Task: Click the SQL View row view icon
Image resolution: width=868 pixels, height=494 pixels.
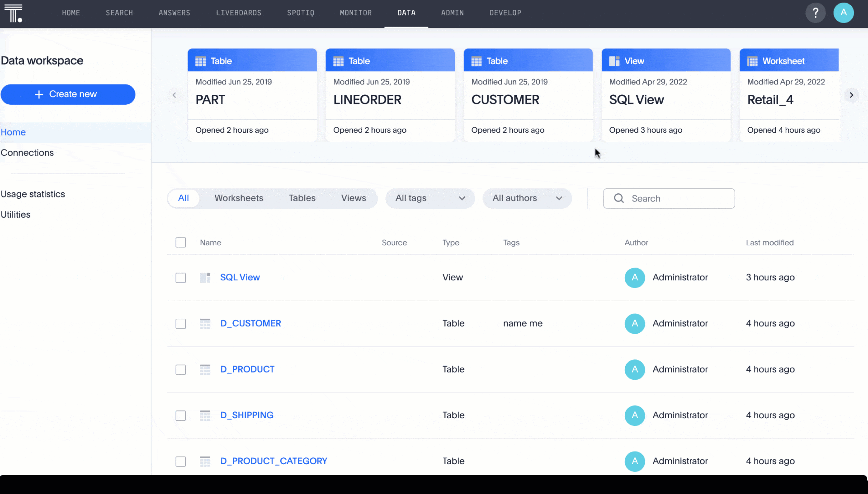Action: [x=205, y=278]
